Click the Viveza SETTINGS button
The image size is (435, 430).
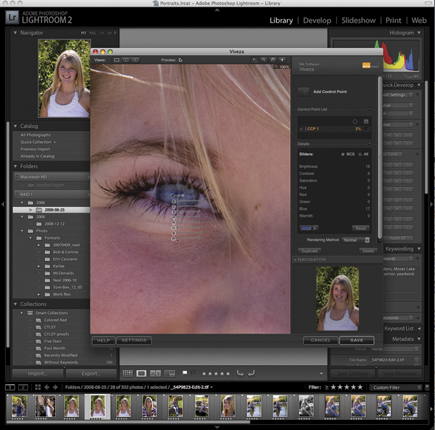click(x=134, y=340)
